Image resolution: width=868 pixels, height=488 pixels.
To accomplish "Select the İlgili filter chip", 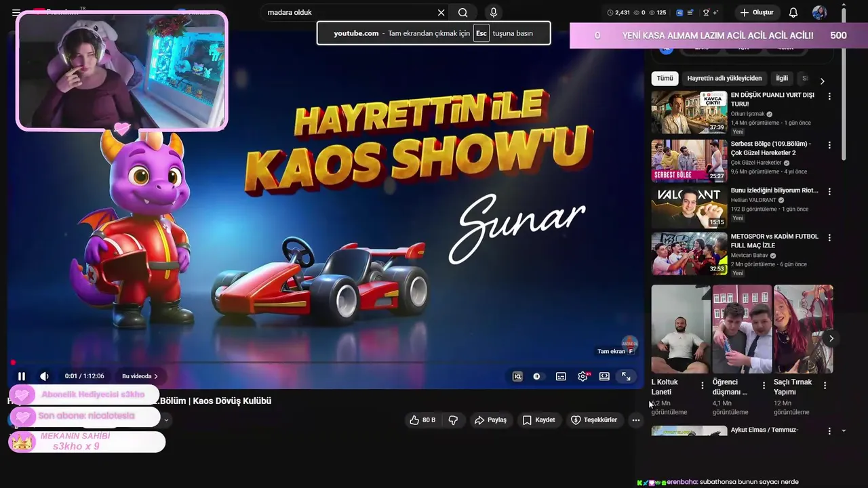I will (782, 78).
